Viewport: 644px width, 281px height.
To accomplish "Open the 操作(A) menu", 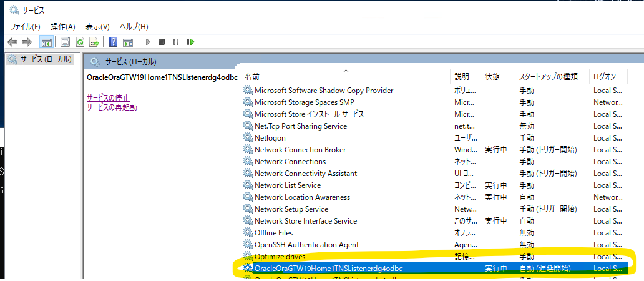I will click(63, 27).
